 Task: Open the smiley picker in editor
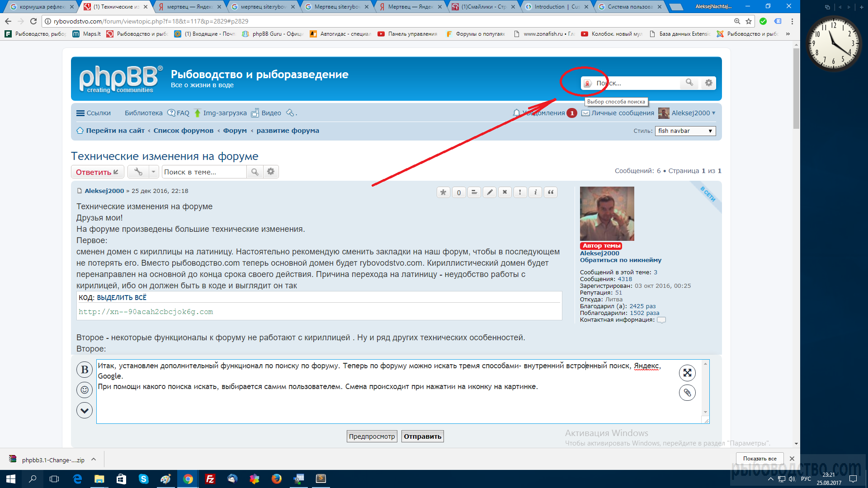(85, 389)
